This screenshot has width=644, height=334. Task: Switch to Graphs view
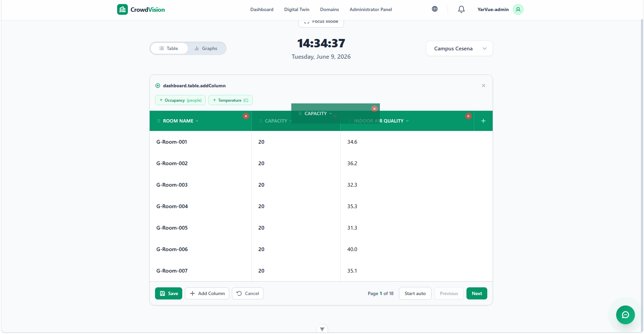click(206, 48)
